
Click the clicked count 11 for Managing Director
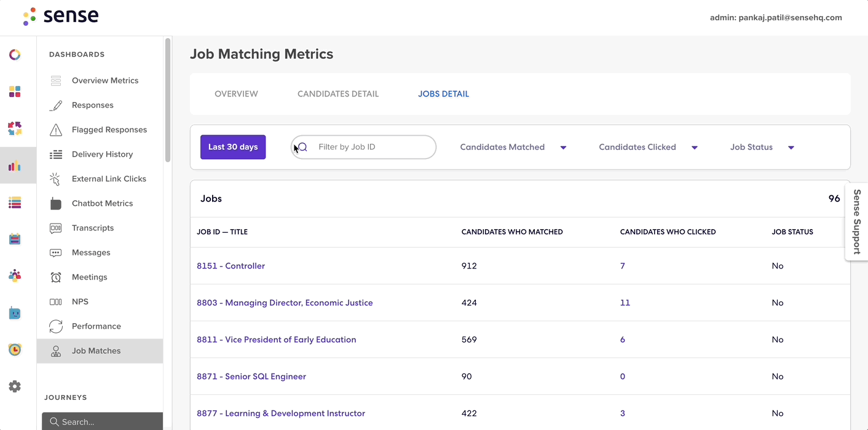click(x=625, y=303)
